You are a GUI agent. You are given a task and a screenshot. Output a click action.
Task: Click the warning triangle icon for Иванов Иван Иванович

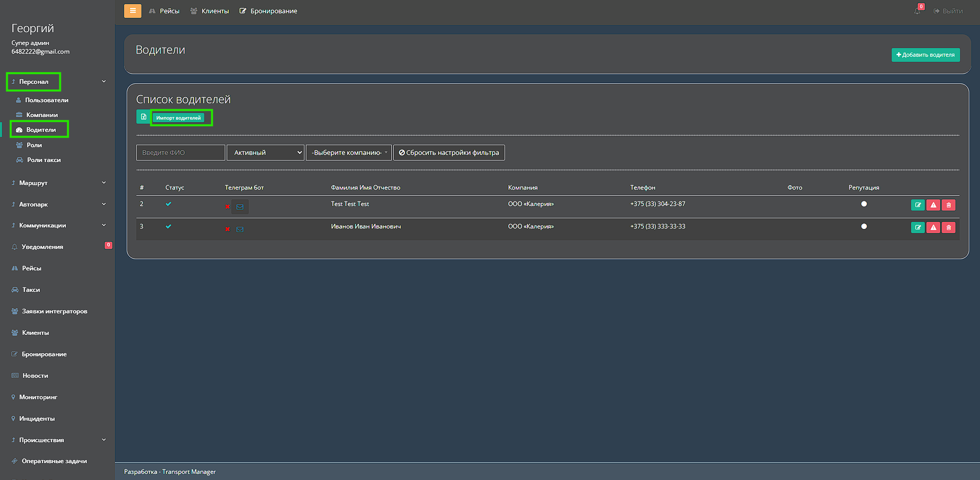pos(933,227)
